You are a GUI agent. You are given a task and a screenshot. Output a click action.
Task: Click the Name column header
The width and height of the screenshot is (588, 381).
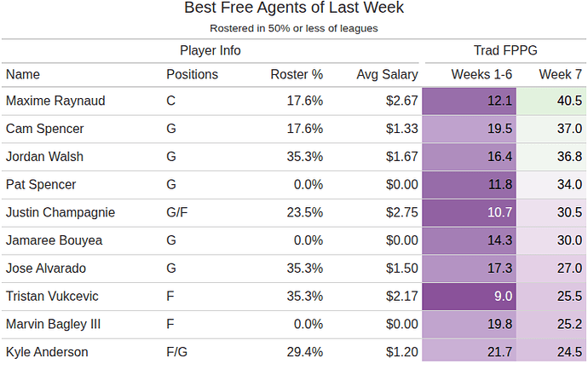pos(23,74)
